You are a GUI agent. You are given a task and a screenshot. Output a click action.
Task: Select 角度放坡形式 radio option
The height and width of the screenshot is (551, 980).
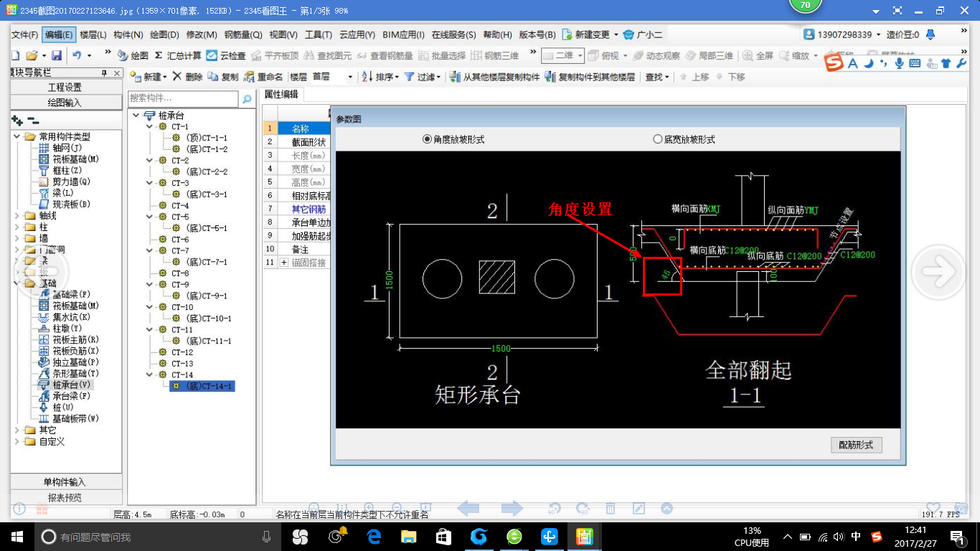click(x=453, y=139)
